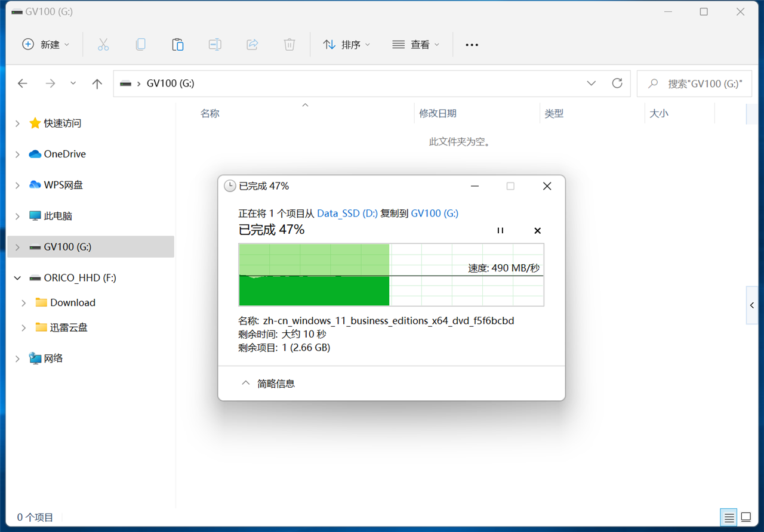This screenshot has height=532, width=764.
Task: Go forward with the right arrow
Action: coord(50,83)
